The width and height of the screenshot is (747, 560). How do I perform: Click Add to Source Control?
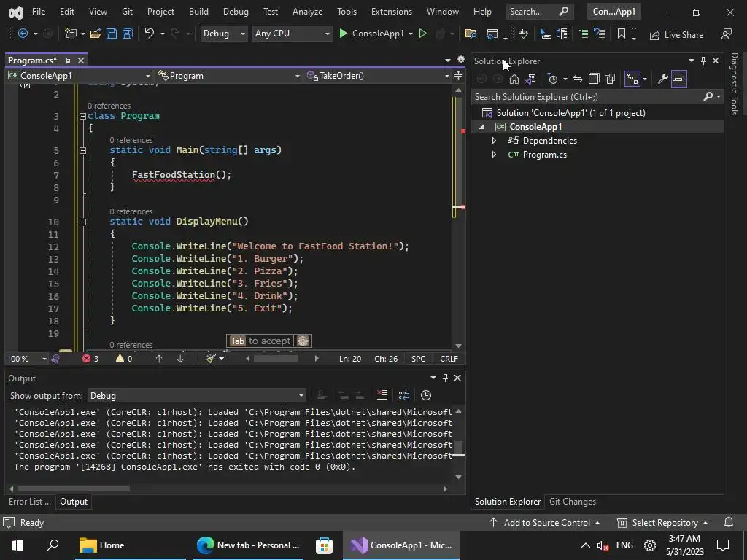point(544,522)
